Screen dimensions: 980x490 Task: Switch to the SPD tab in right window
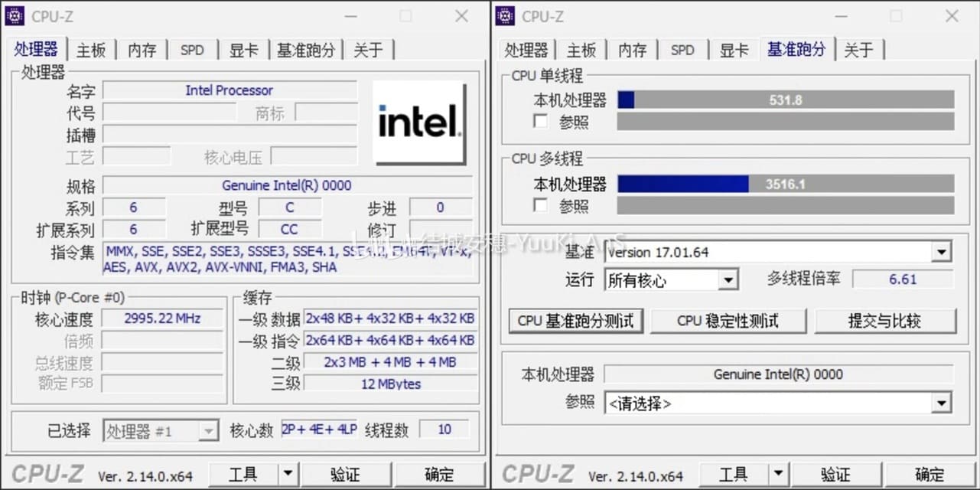682,50
